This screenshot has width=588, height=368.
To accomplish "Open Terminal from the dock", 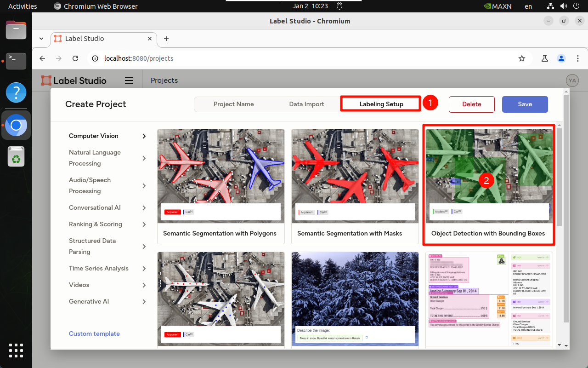I will [x=16, y=61].
